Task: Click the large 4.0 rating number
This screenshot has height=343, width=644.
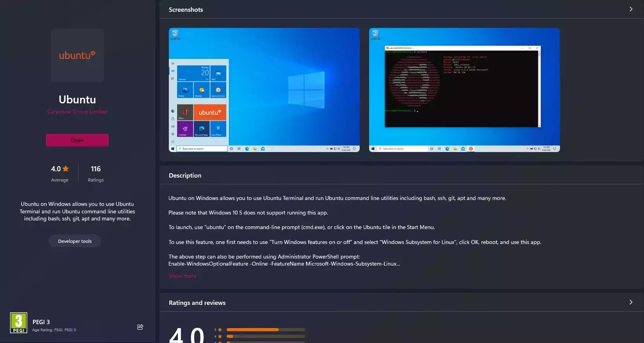Action: (x=187, y=335)
